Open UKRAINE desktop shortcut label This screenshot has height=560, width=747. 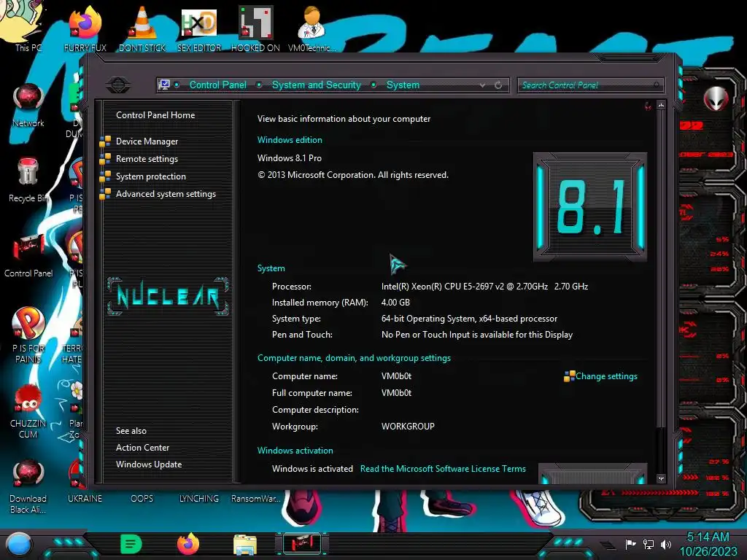[x=85, y=499]
